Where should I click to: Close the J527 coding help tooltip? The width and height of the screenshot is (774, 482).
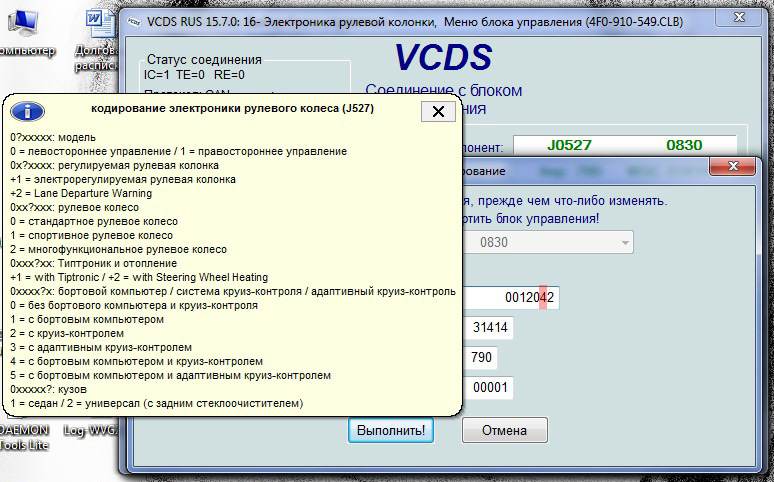(x=438, y=112)
